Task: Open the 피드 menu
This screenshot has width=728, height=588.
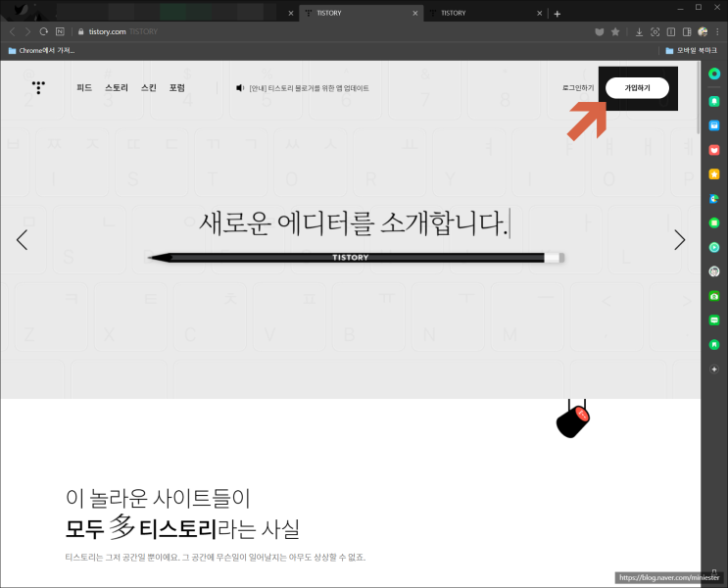Action: [x=84, y=88]
